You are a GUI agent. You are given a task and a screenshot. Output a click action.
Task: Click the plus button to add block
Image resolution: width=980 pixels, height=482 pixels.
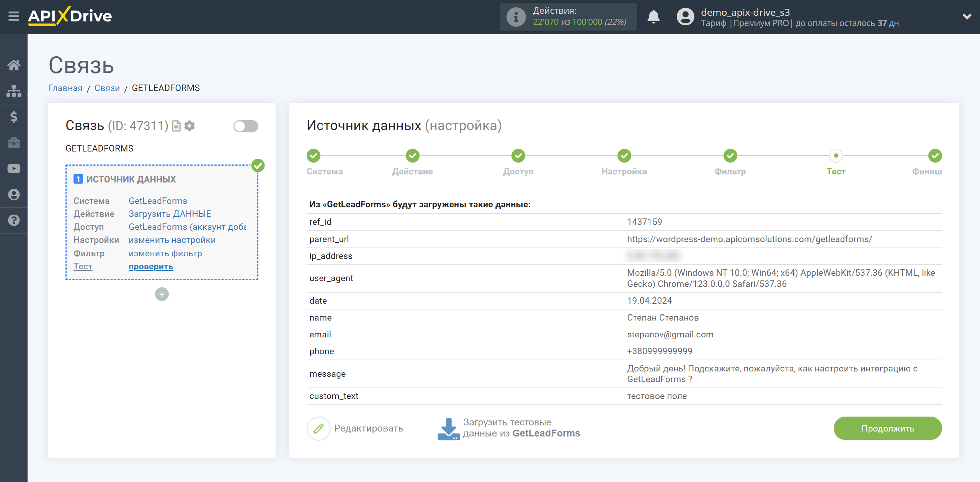pyautogui.click(x=162, y=294)
